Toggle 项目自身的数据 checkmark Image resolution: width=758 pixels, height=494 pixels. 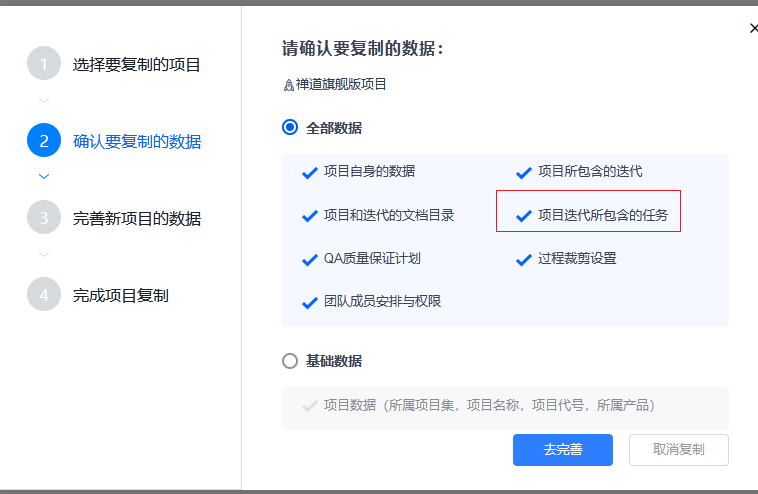coord(310,172)
